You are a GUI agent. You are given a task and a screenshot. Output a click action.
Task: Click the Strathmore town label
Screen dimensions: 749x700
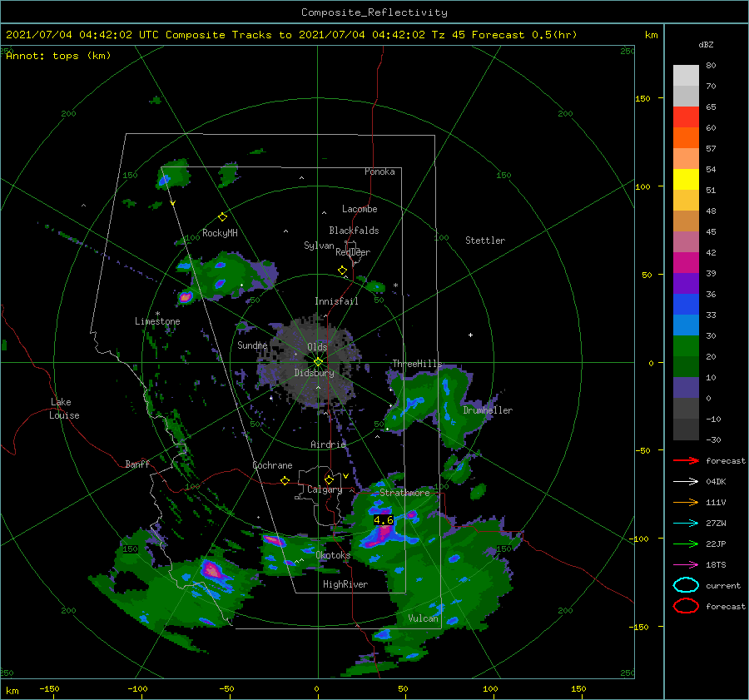(404, 493)
